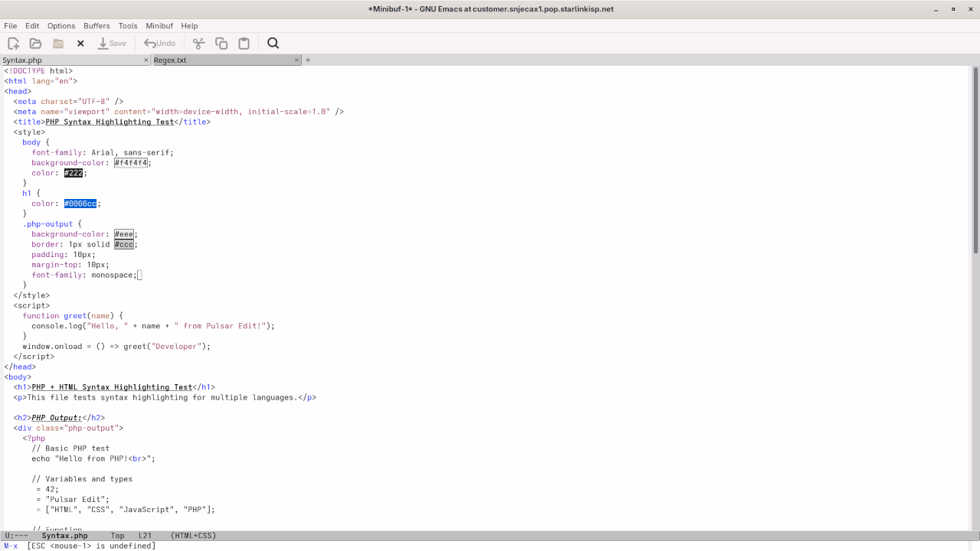
Task: Open the Edit menu
Action: (32, 26)
